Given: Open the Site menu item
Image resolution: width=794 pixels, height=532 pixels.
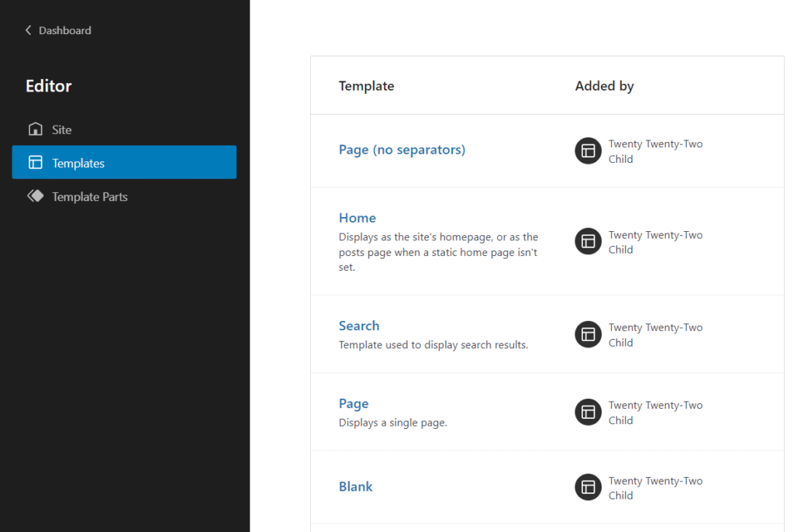Looking at the screenshot, I should point(124,130).
